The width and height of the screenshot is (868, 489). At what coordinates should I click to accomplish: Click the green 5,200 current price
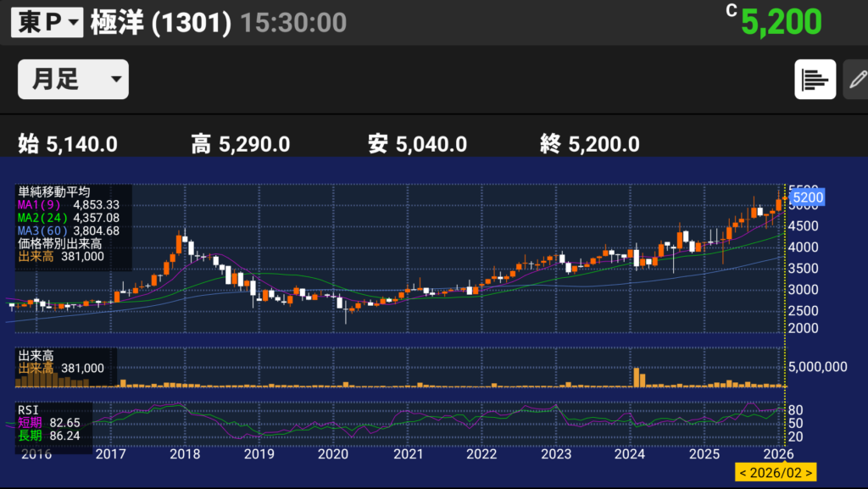pyautogui.click(x=781, y=22)
